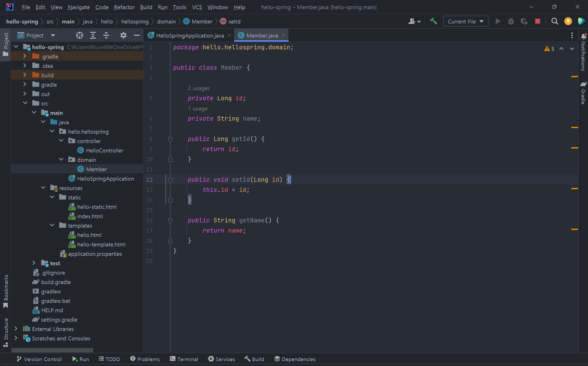
Task: Open the Terminal tool window
Action: (x=184, y=359)
